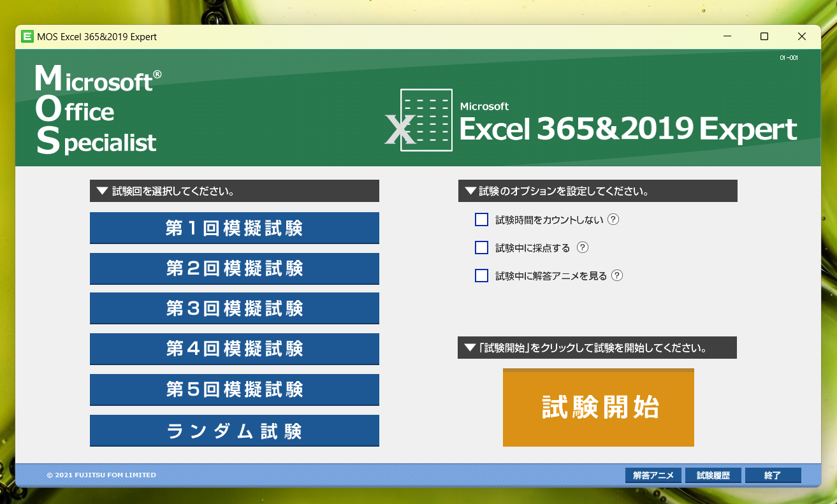Click the ▼ triangle on 試験開始 instruction header
837x504 pixels.
470,347
